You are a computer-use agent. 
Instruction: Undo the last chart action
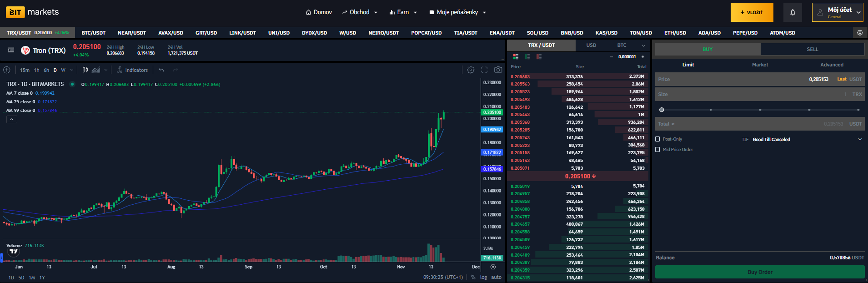161,70
